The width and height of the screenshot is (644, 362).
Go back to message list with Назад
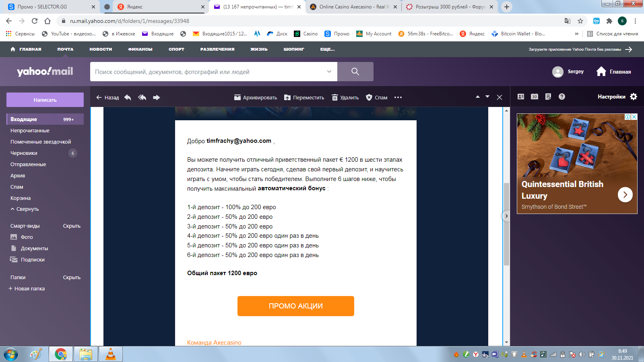107,97
